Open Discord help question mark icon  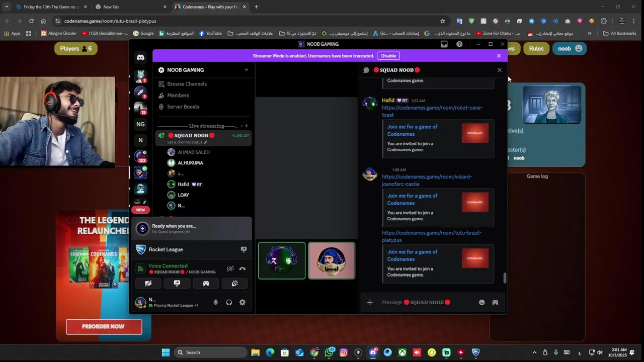(x=459, y=44)
